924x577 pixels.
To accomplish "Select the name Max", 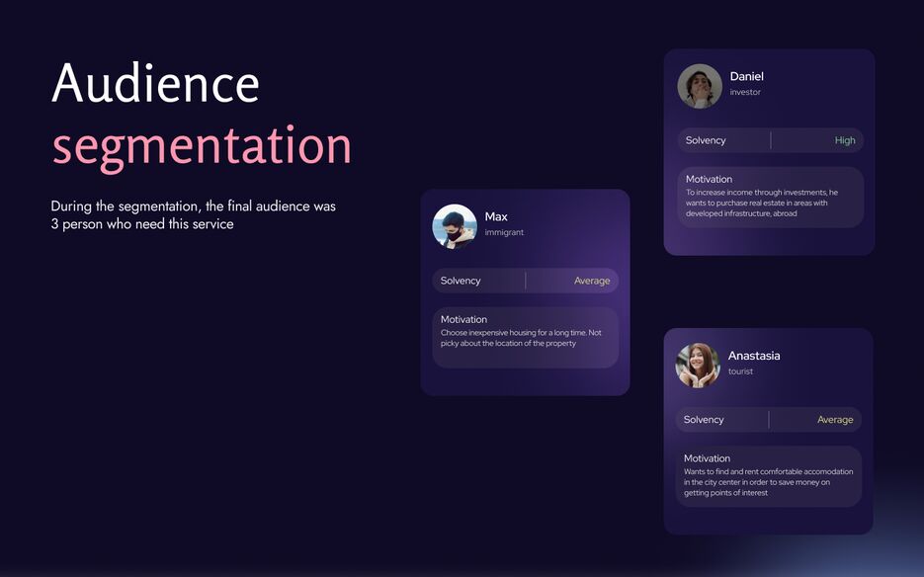I will pyautogui.click(x=496, y=216).
